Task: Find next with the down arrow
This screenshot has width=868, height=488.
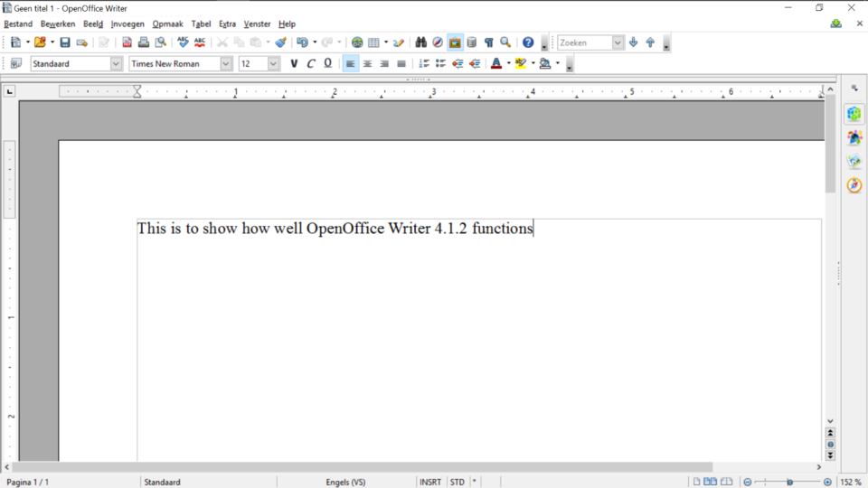Action: click(634, 42)
